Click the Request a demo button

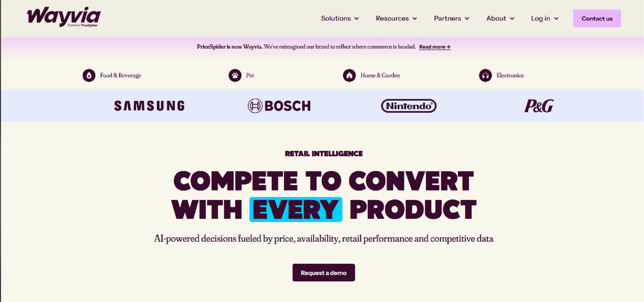pos(324,273)
